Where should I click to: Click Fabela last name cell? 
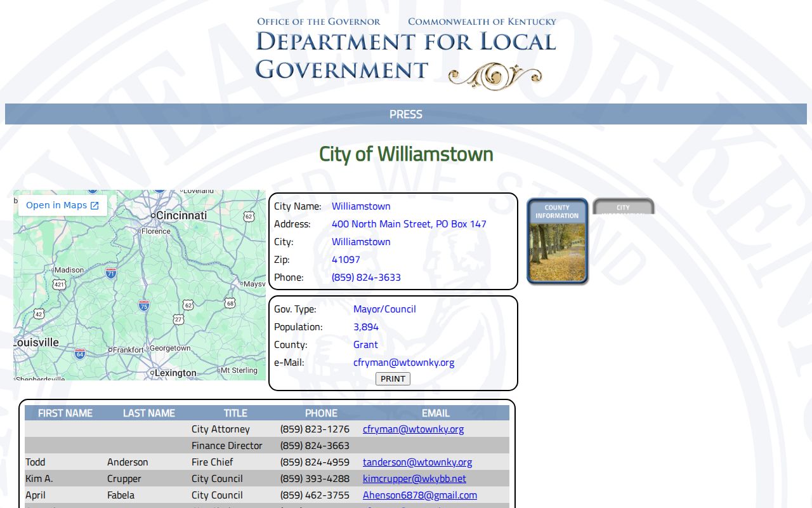(121, 495)
